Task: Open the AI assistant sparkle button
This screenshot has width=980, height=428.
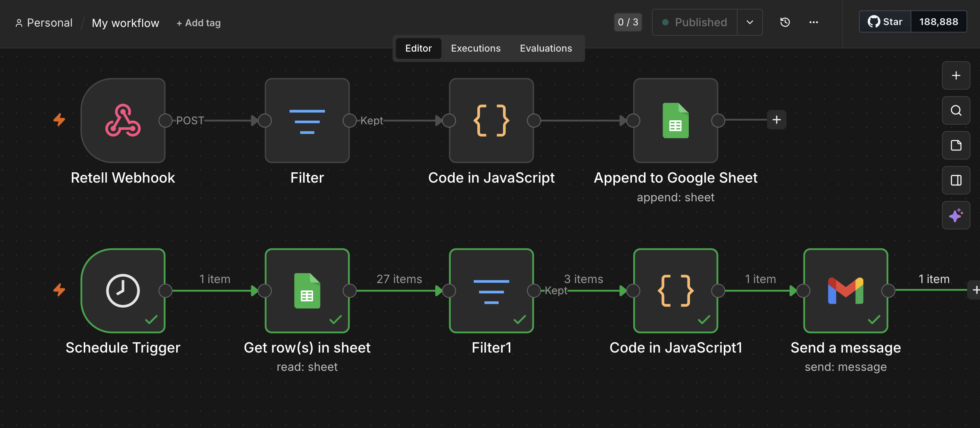Action: click(x=956, y=215)
